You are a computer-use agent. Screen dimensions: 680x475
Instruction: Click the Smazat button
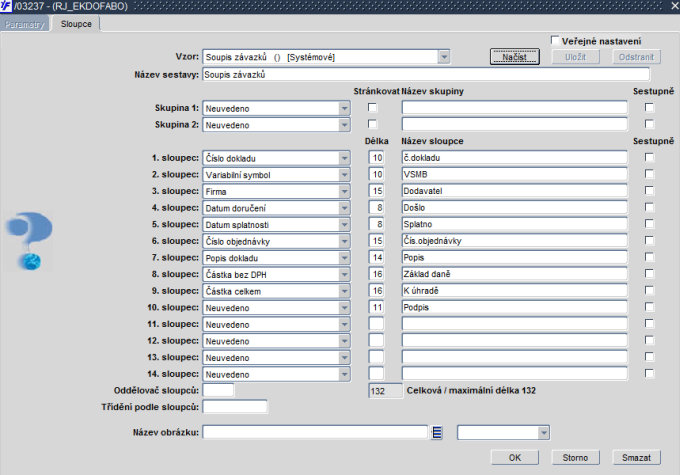pyautogui.click(x=636, y=458)
